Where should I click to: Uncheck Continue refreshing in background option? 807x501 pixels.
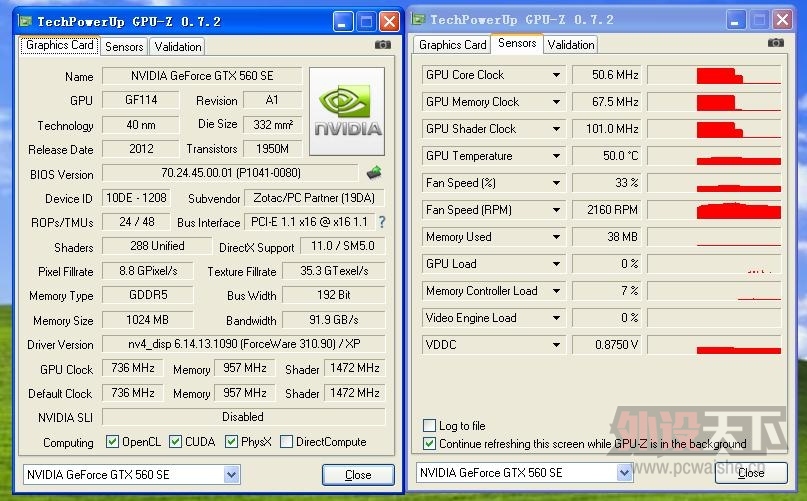429,443
